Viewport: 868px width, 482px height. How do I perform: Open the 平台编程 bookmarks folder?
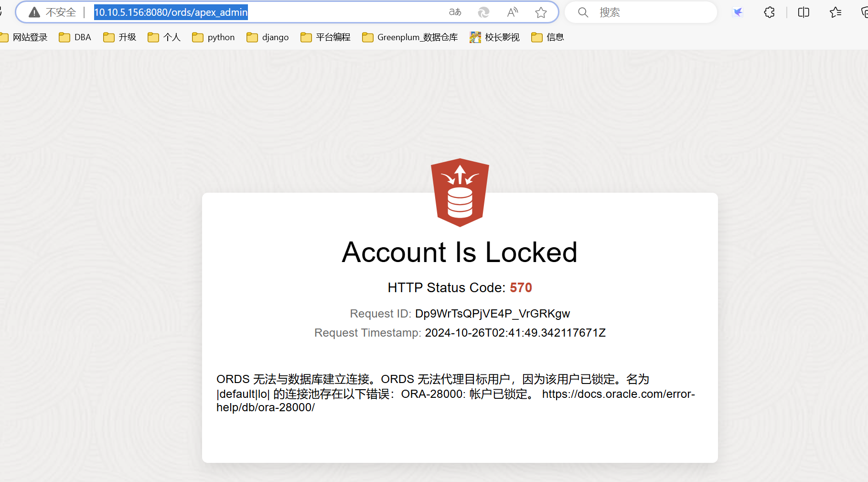click(x=326, y=37)
